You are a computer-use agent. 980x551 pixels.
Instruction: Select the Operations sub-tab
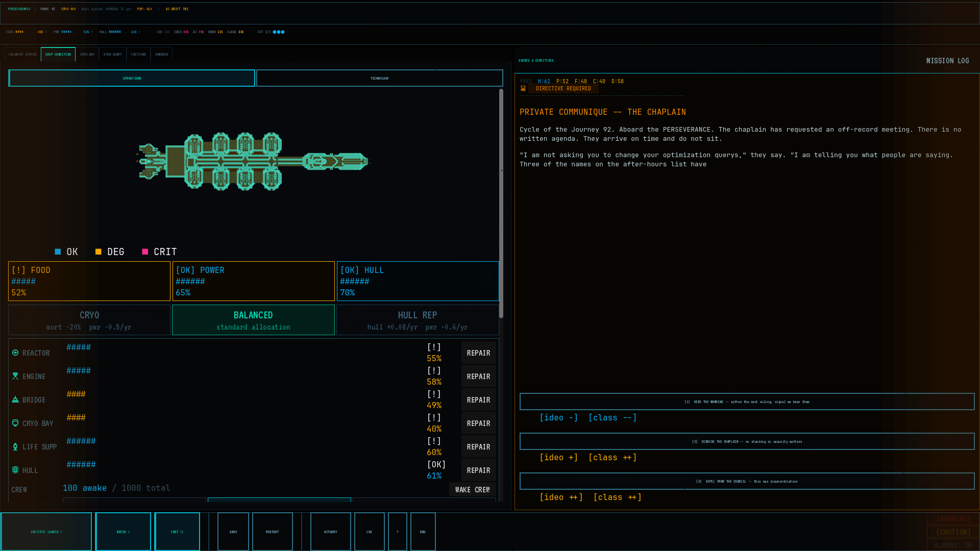(132, 78)
